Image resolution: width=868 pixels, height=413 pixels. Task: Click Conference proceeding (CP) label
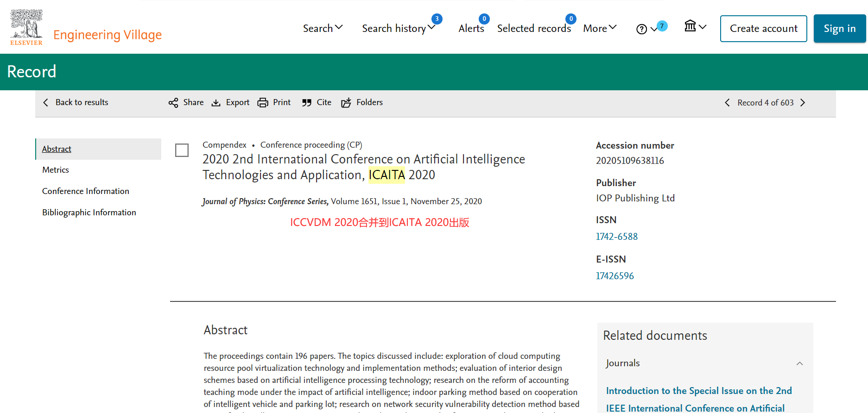[x=311, y=145]
